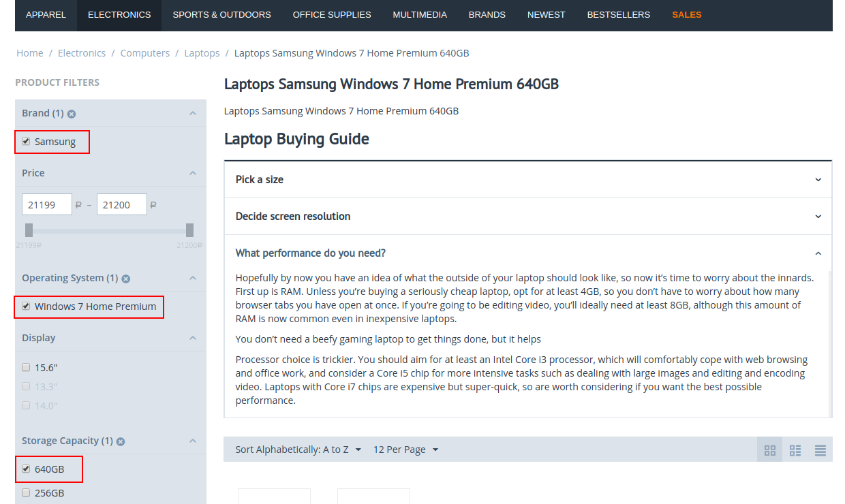Expand the Pick a size section

527,180
